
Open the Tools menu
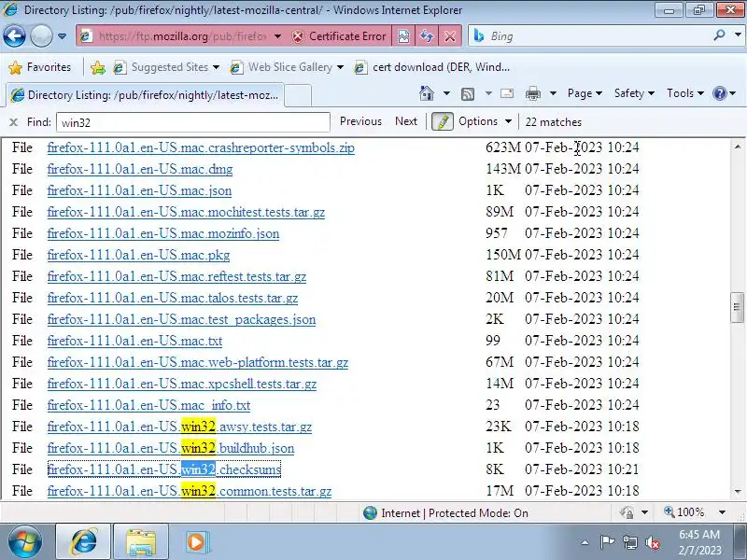pyautogui.click(x=685, y=93)
